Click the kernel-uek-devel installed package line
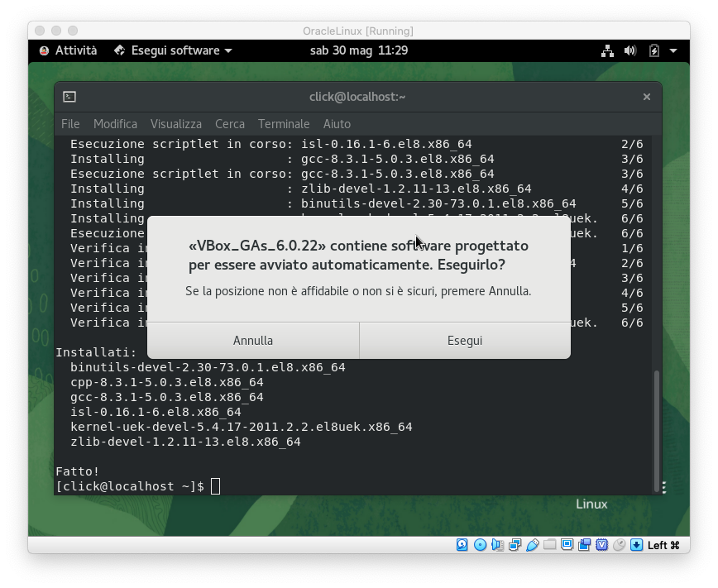718x588 pixels. click(242, 427)
